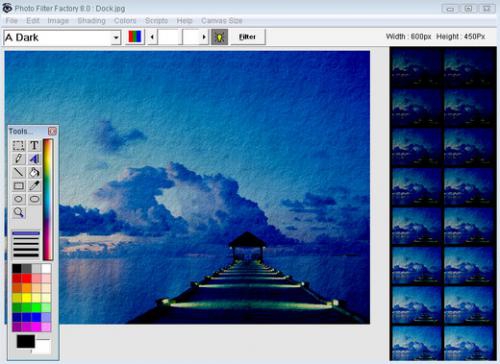Screen dimensions: 500x364
Task: Select the Rectangle shape tool
Action: 19,186
